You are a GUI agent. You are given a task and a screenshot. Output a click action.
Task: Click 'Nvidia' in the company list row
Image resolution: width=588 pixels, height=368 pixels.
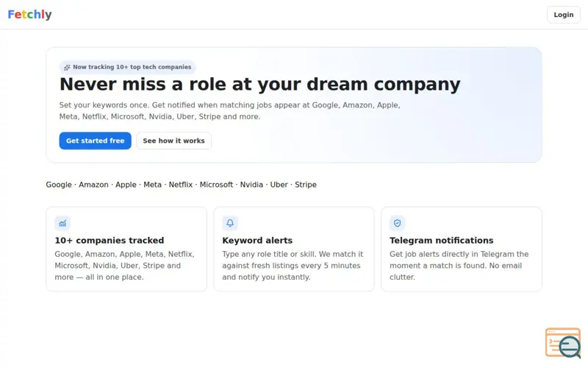pos(251,185)
